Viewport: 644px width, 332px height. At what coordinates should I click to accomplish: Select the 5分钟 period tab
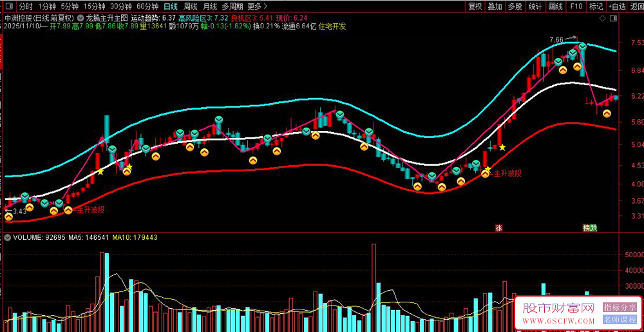(70, 6)
